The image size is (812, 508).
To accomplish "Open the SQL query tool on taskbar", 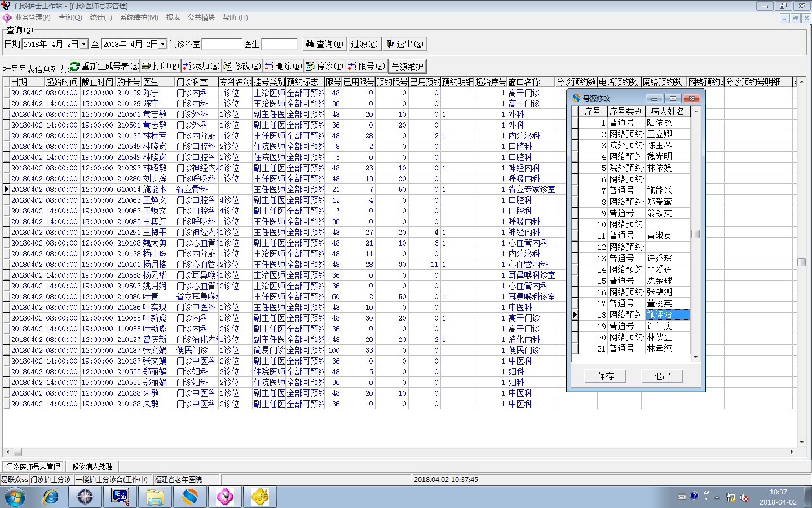I will [x=120, y=497].
